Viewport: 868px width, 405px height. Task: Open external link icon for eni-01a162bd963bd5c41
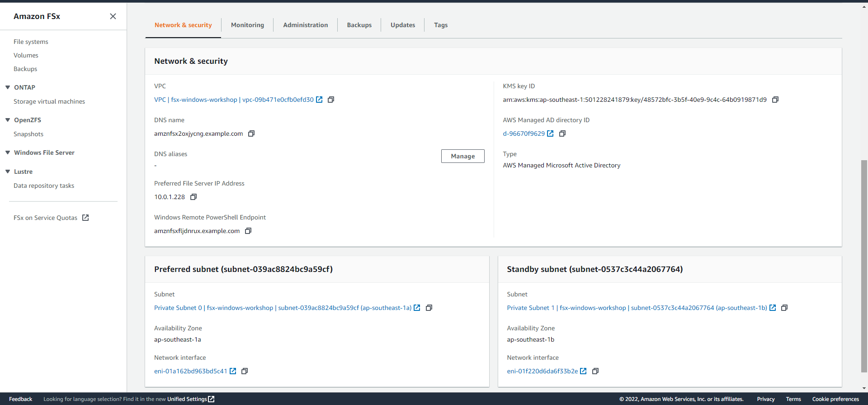coord(233,371)
